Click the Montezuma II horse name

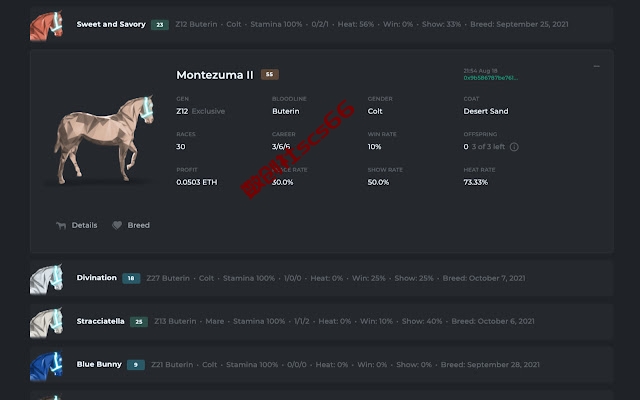tap(215, 75)
